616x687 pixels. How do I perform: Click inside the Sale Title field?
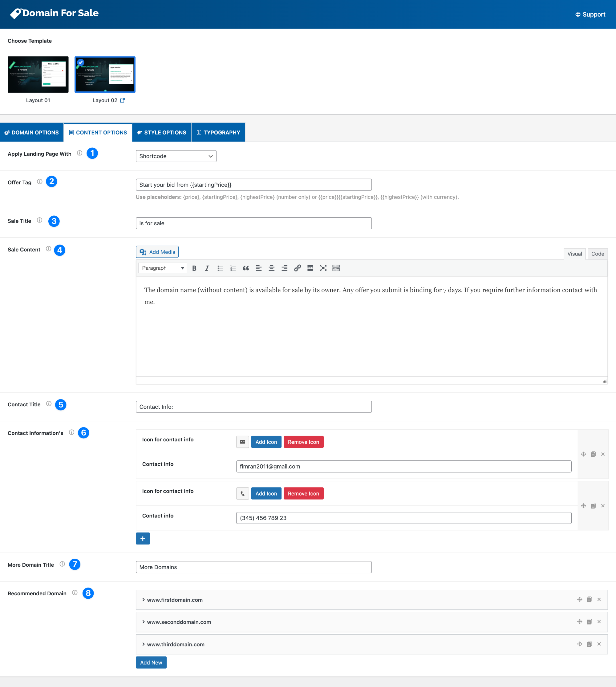click(253, 223)
